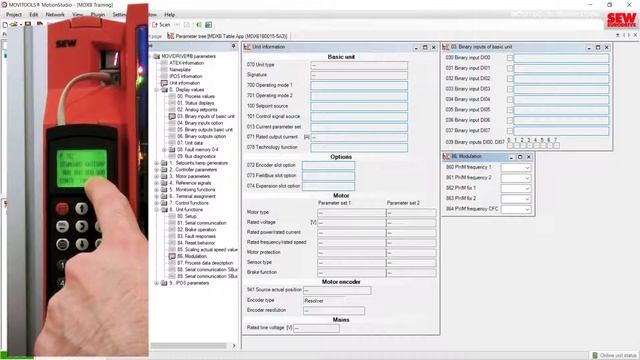Click the SEW Eurodrive logo
This screenshot has width=640, height=360.
[621, 19]
